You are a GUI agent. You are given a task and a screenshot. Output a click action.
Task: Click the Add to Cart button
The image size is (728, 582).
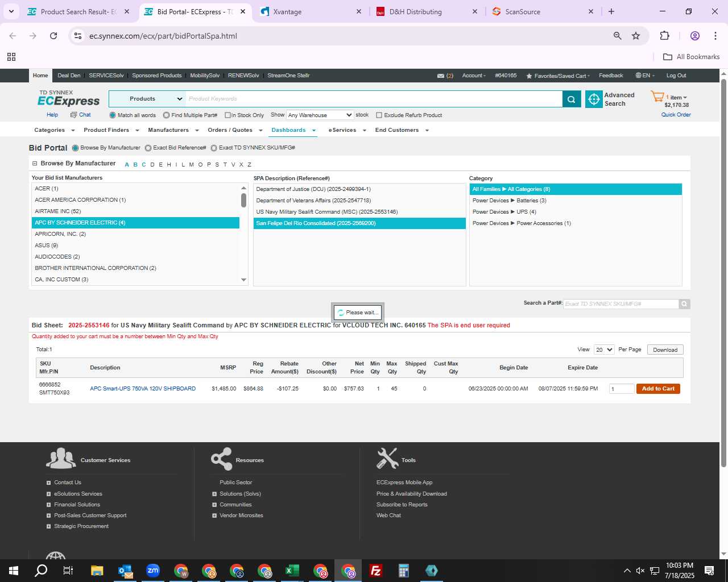point(658,389)
